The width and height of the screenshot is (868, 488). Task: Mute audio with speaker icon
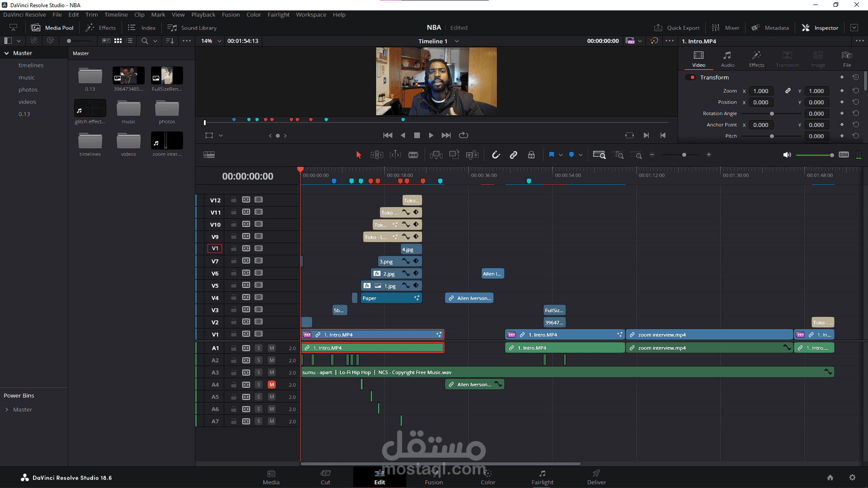[787, 155]
